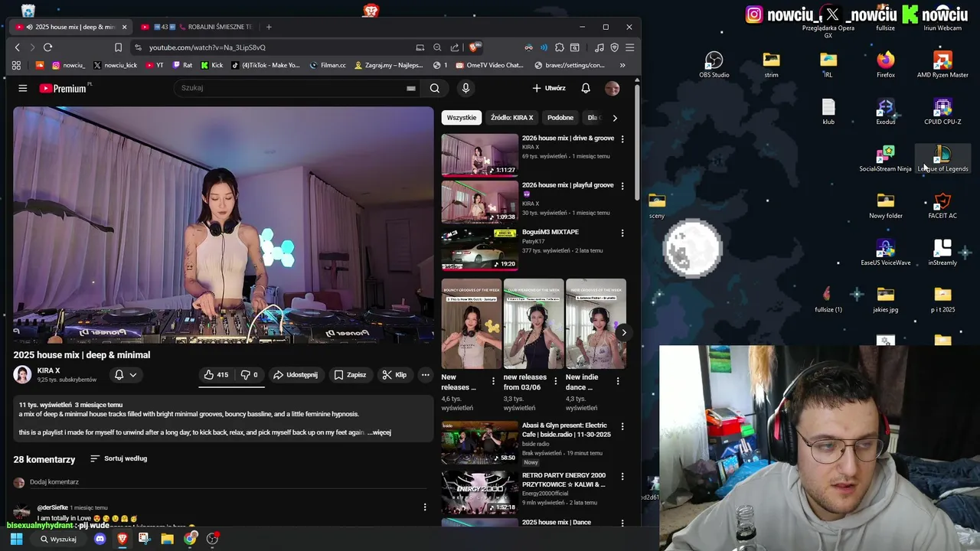Open the 'OmeTV Video Chat' bookmark
The height and width of the screenshot is (551, 980).
489,65
